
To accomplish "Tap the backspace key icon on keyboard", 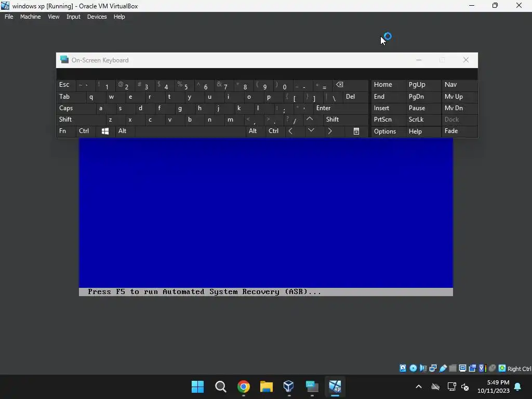I will pyautogui.click(x=340, y=85).
